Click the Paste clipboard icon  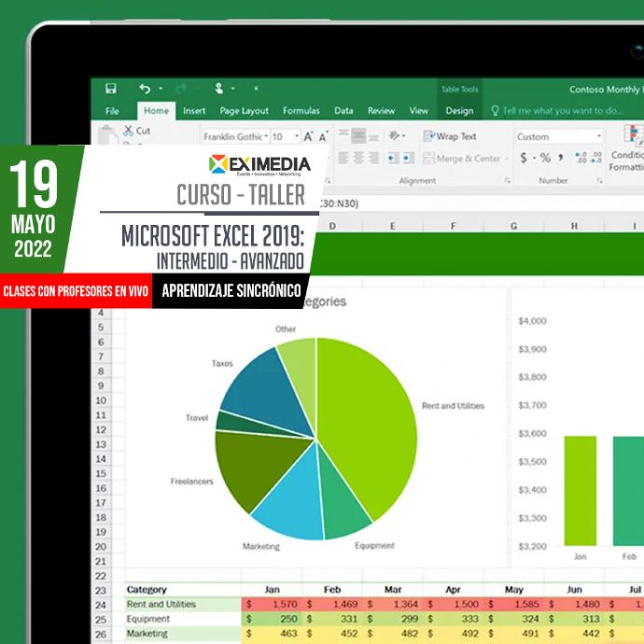pyautogui.click(x=107, y=134)
